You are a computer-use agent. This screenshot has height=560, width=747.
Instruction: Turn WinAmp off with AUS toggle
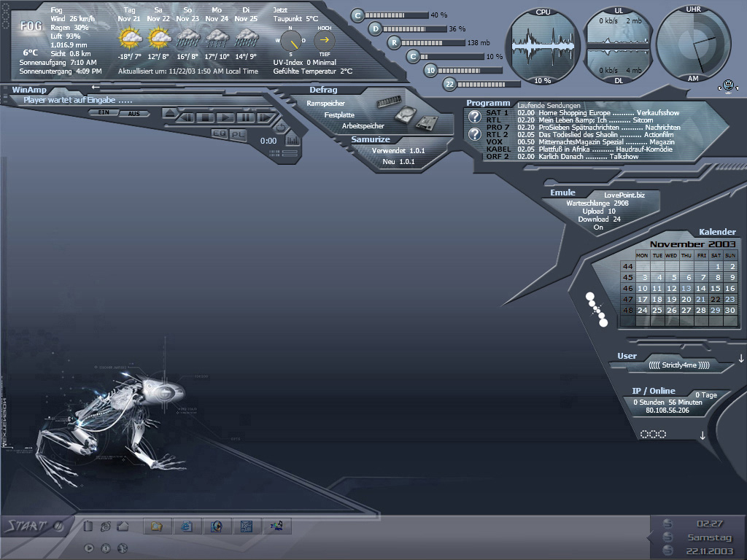click(x=133, y=113)
